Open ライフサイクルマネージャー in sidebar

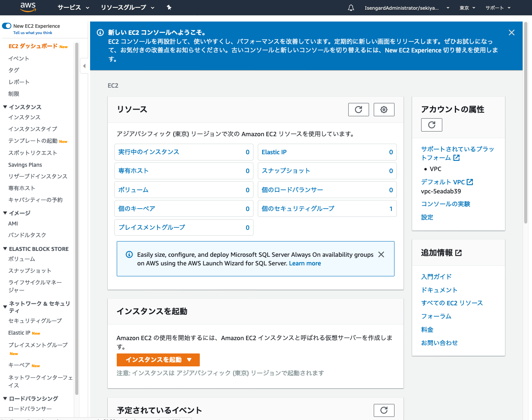(35, 286)
